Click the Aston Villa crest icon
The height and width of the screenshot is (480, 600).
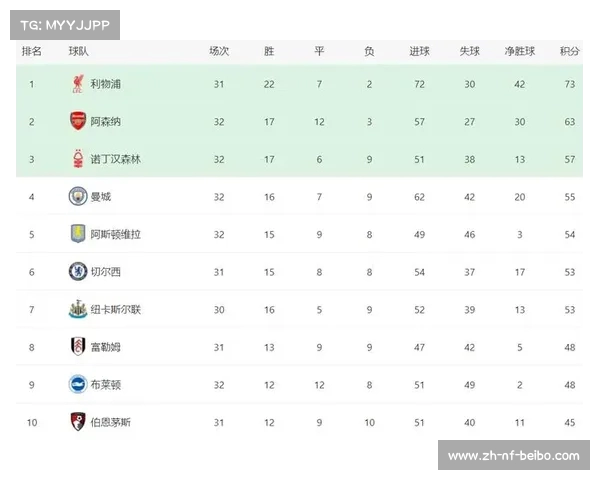[78, 234]
